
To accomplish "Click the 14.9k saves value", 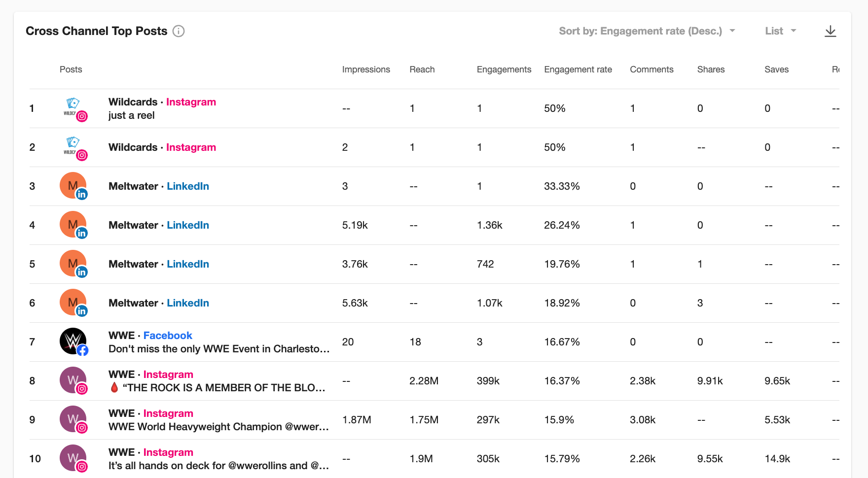I will [777, 459].
